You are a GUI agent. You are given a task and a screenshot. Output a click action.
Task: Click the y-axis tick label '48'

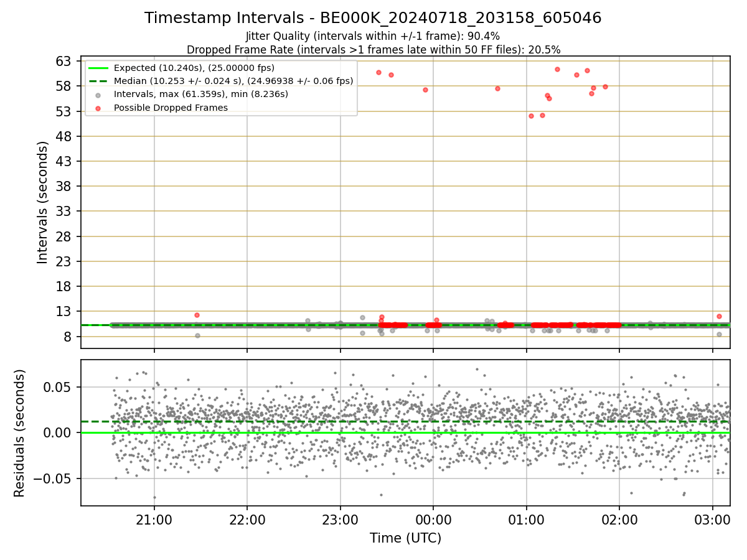pyautogui.click(x=63, y=136)
